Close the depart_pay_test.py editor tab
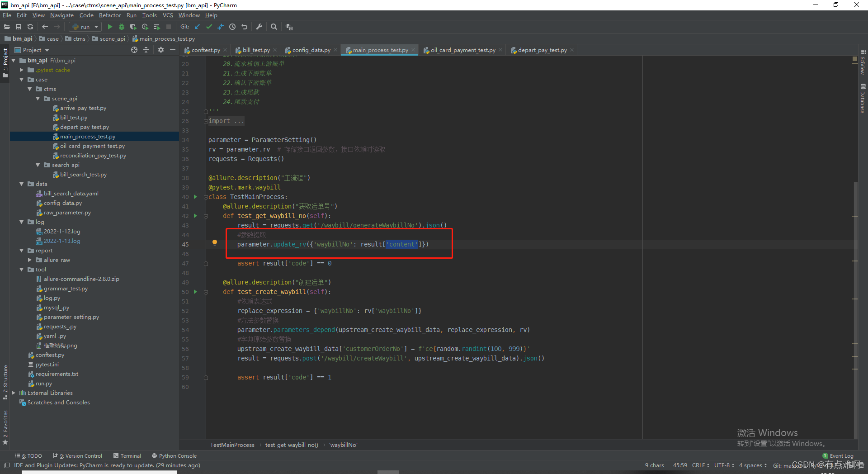The height and width of the screenshot is (474, 868). click(571, 50)
